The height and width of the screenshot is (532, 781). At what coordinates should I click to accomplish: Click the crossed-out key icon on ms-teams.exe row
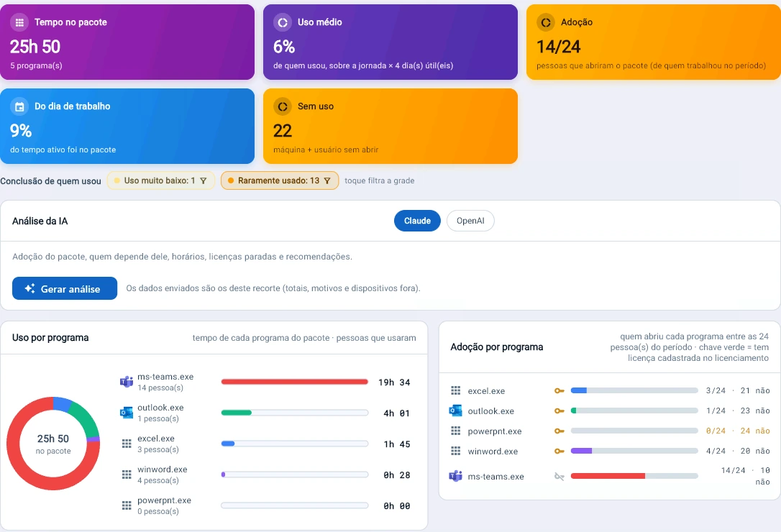[x=560, y=477]
